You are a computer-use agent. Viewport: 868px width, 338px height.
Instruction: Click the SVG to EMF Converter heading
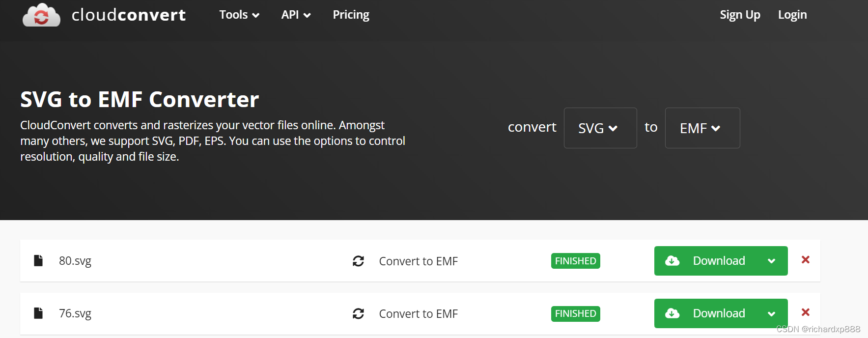click(140, 99)
